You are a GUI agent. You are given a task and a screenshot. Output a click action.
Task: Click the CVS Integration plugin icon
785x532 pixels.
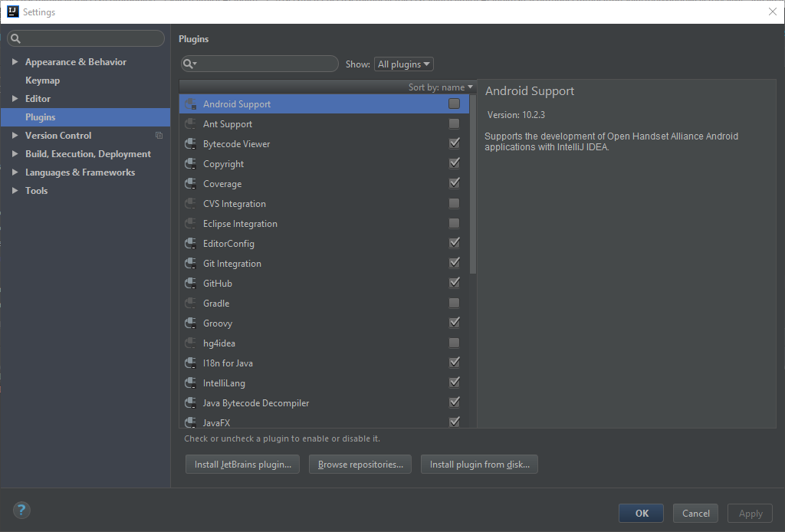(190, 204)
